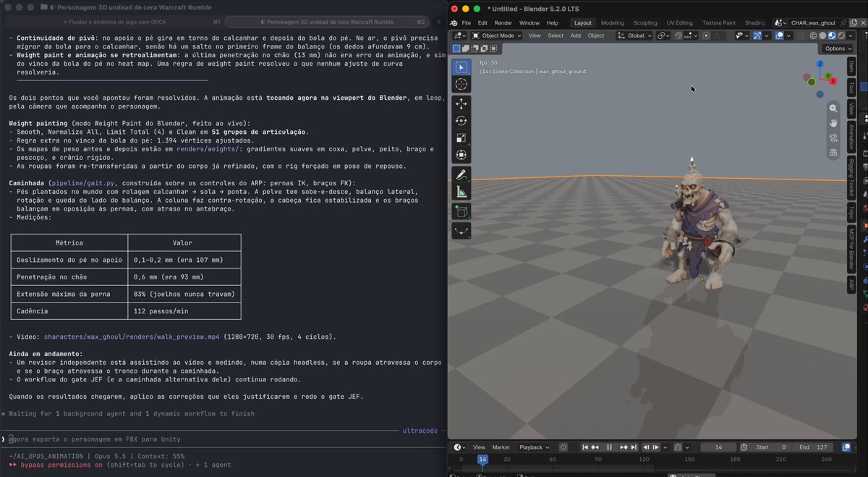
Task: Select the Annotate pencil tool
Action: [461, 174]
